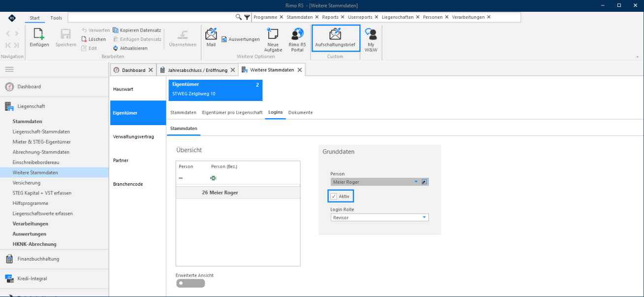644x297 pixels.
Task: Collapse the ribbon with the arrow
Action: (x=638, y=57)
